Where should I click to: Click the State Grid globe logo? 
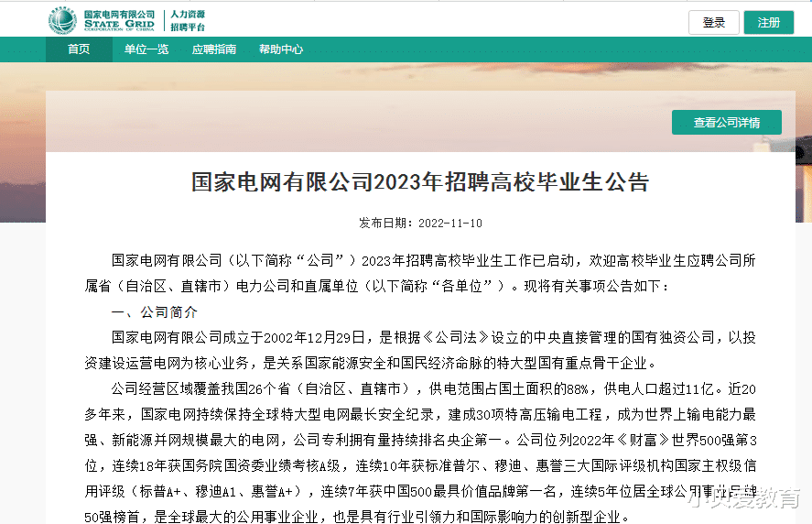(62, 21)
